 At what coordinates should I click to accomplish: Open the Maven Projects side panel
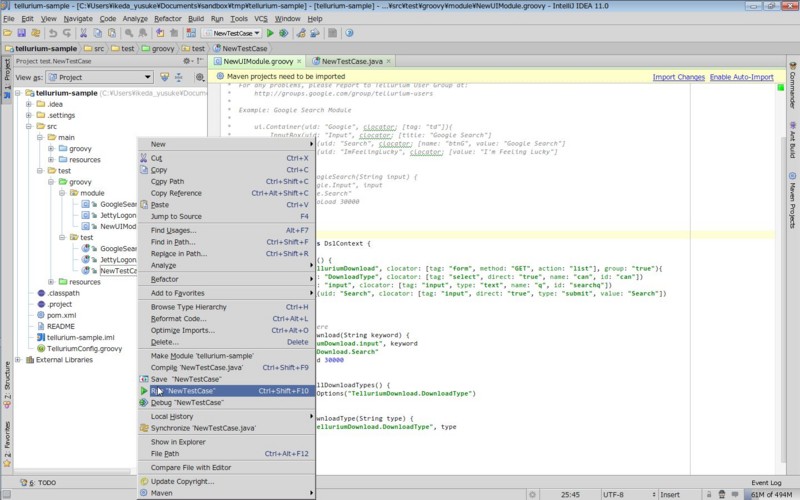792,201
